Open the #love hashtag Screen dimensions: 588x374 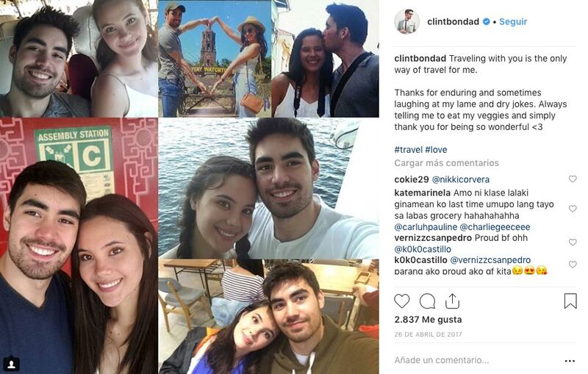pyautogui.click(x=436, y=149)
